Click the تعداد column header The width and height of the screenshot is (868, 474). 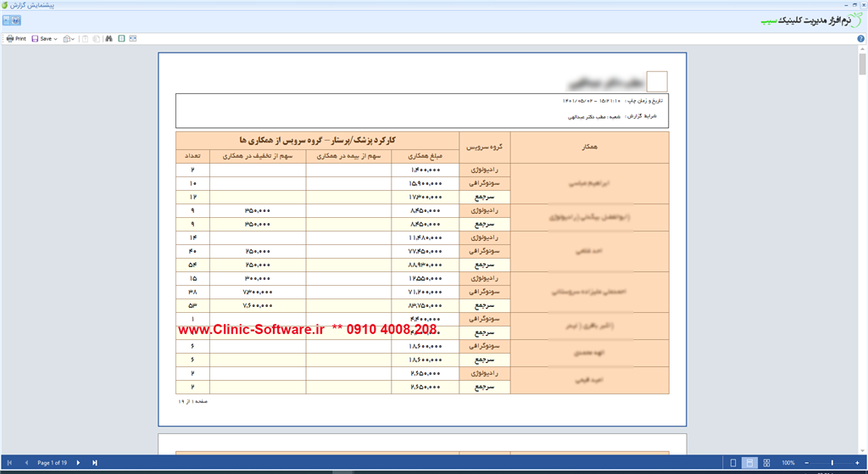click(x=192, y=156)
